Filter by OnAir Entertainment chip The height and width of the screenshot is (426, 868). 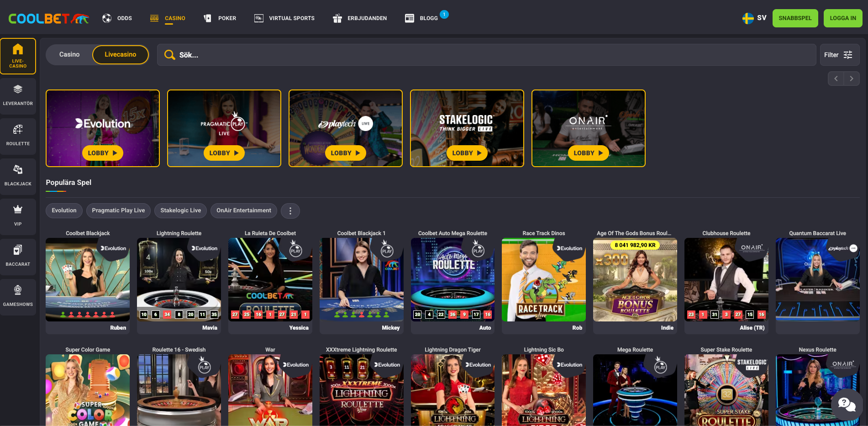244,210
